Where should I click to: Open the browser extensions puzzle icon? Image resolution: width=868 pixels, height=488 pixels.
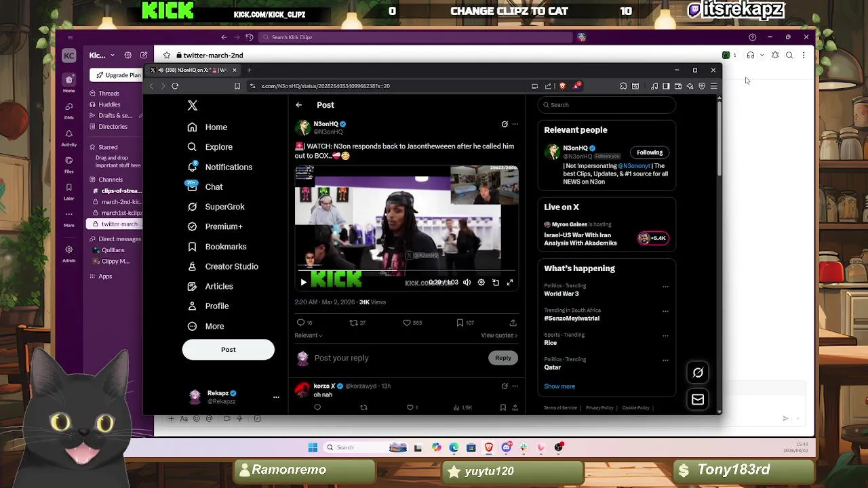[623, 86]
